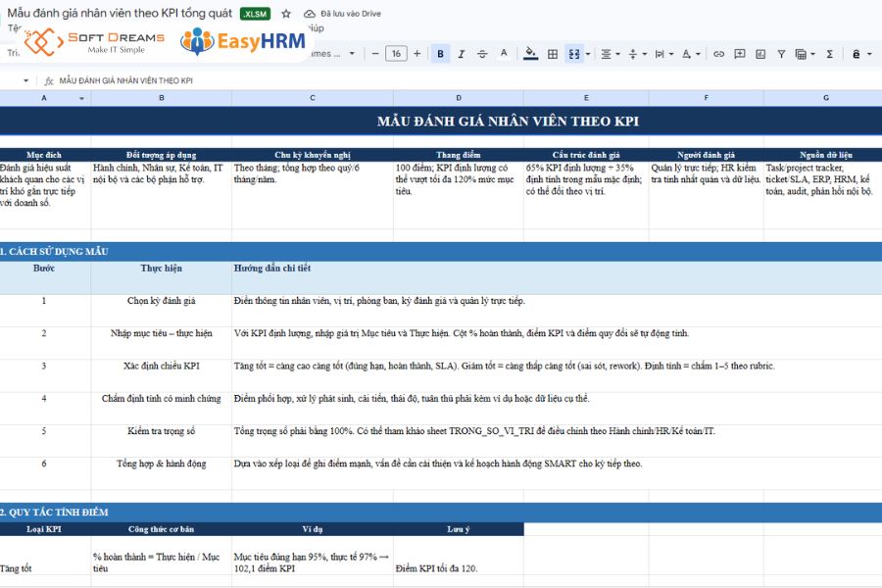
Task: Click the font size field showing 16
Action: coord(396,54)
